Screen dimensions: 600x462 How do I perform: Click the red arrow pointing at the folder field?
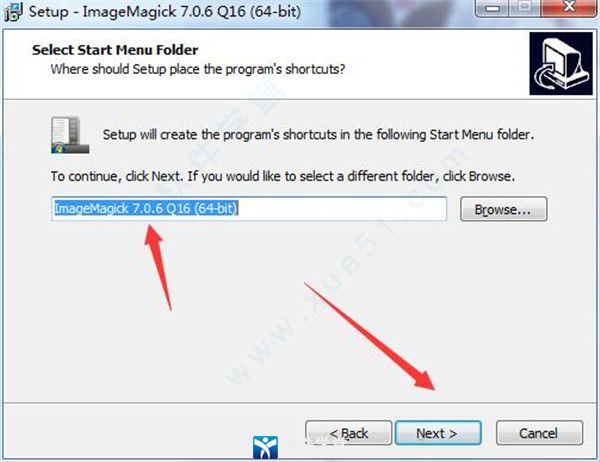tap(158, 268)
